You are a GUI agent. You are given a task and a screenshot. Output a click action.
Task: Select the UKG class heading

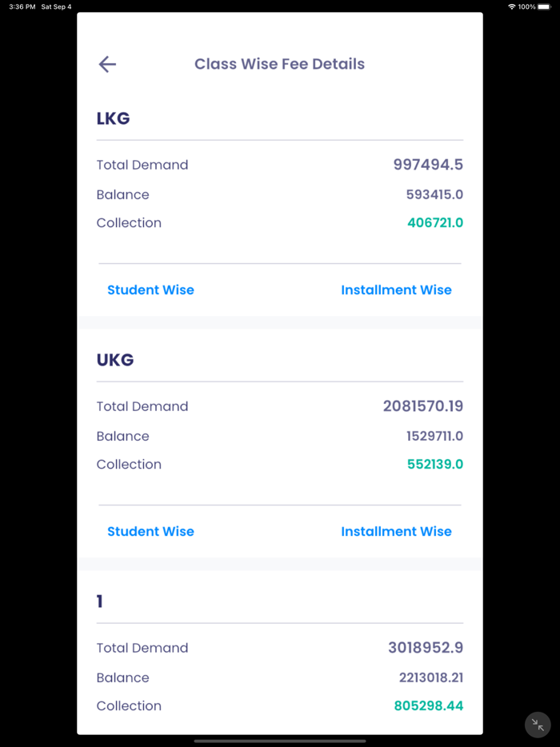(x=115, y=360)
